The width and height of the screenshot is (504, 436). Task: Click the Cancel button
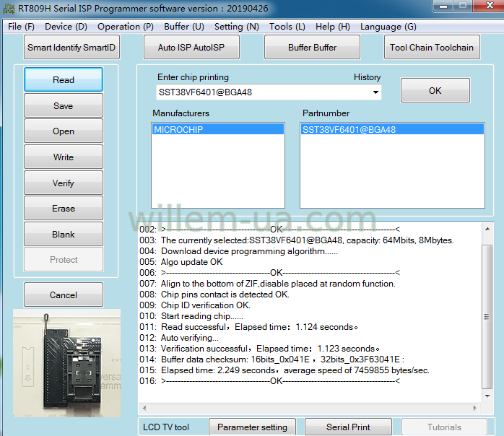[64, 295]
